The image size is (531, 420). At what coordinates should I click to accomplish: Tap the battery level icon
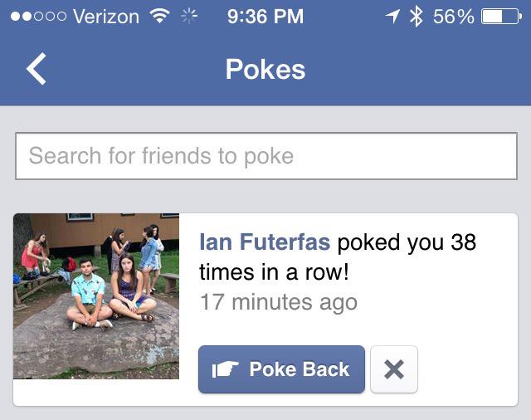501,17
